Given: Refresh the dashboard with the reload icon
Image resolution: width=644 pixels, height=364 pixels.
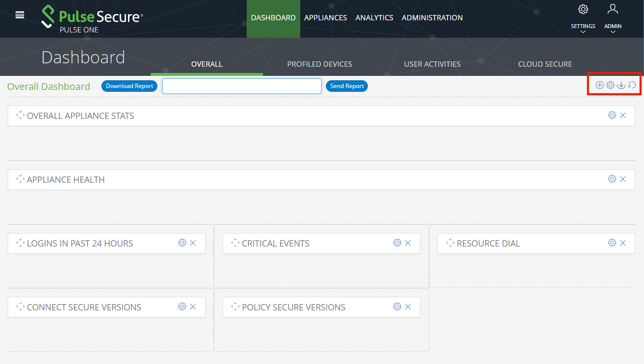Looking at the screenshot, I should click(x=632, y=85).
